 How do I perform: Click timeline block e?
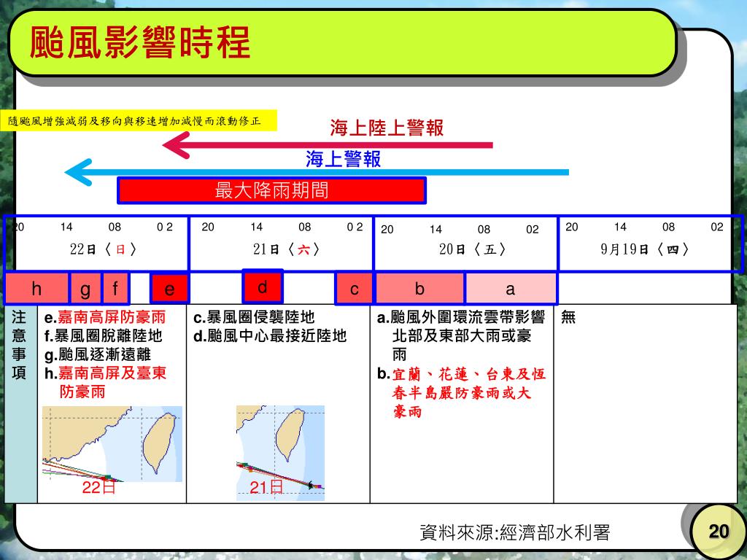coord(169,289)
